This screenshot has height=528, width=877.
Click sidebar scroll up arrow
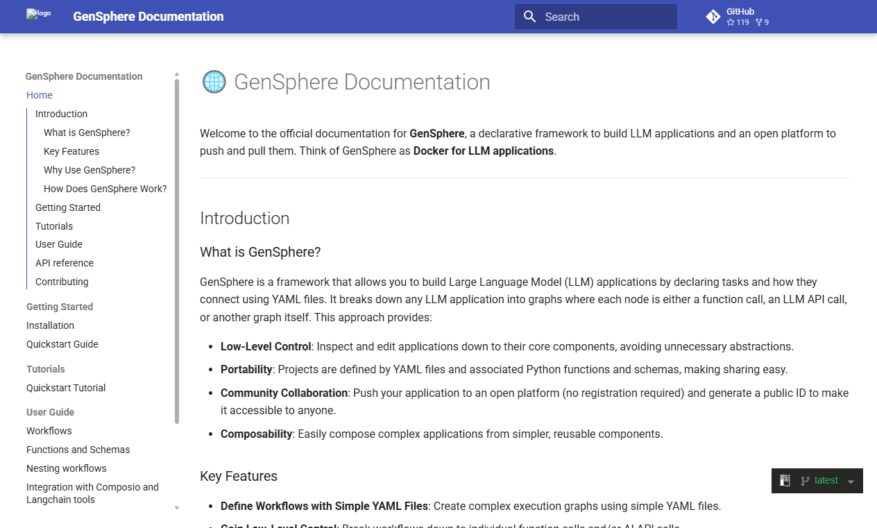click(x=177, y=74)
